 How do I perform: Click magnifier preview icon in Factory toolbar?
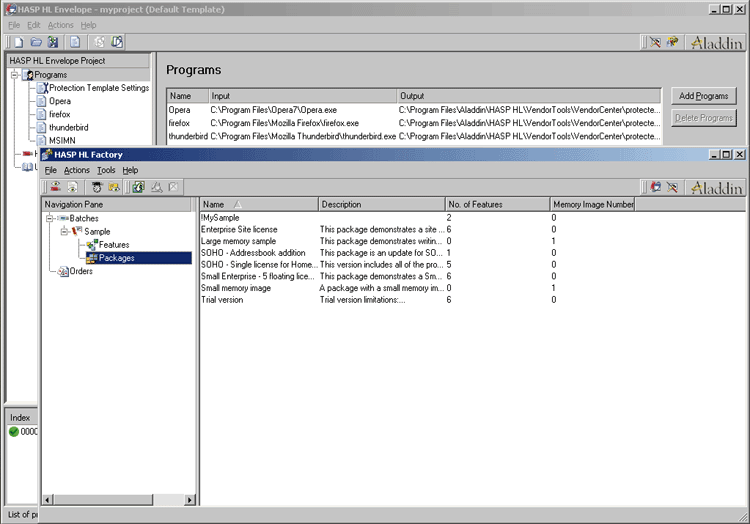point(156,187)
